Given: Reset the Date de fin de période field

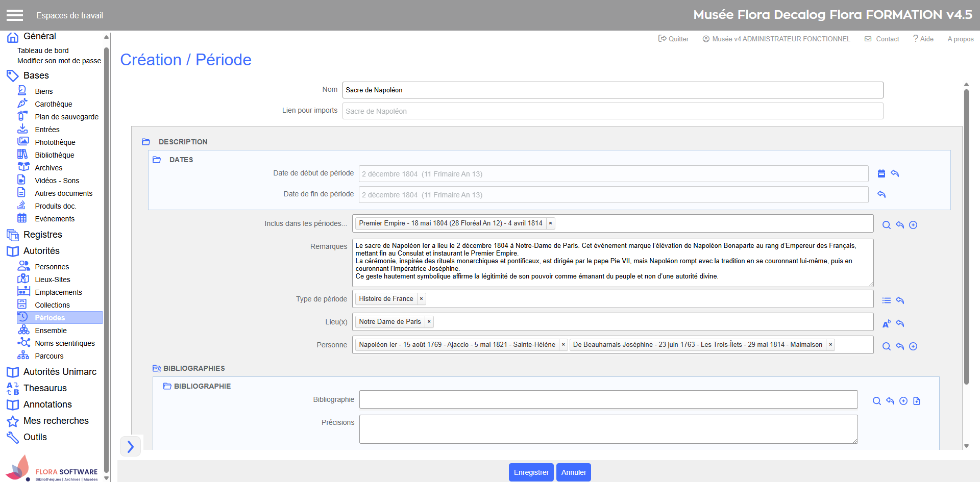Looking at the screenshot, I should (x=881, y=194).
